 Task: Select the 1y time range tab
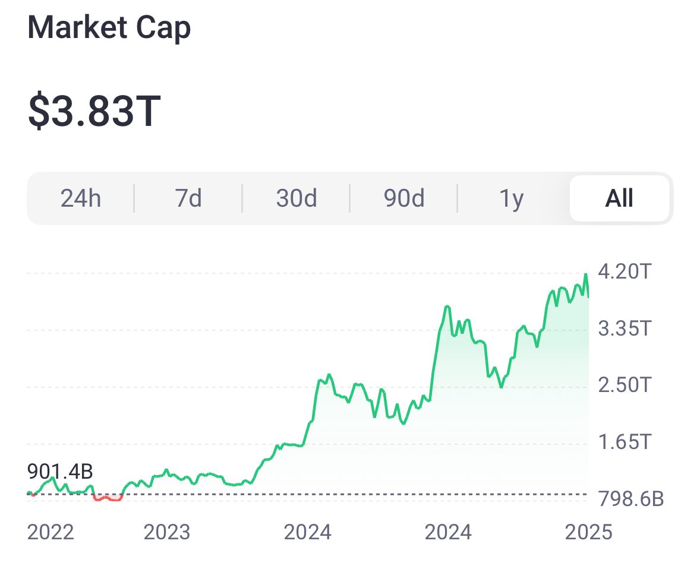(x=511, y=198)
